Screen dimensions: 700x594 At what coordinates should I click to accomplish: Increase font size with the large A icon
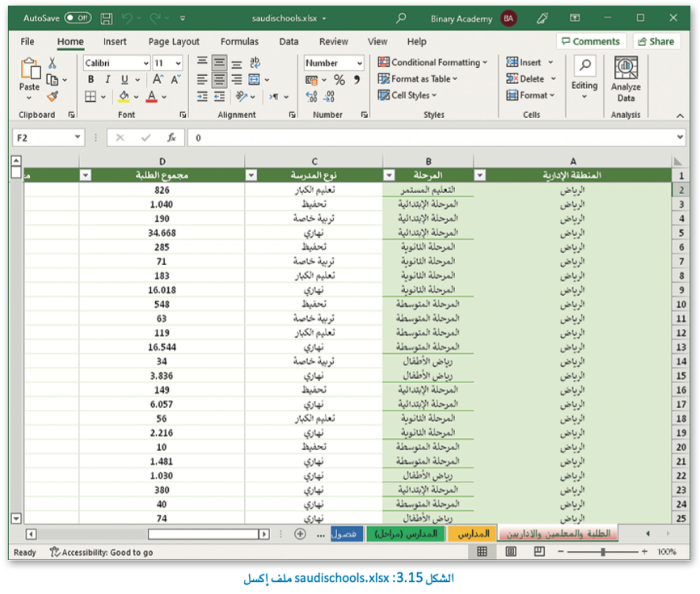[x=158, y=79]
